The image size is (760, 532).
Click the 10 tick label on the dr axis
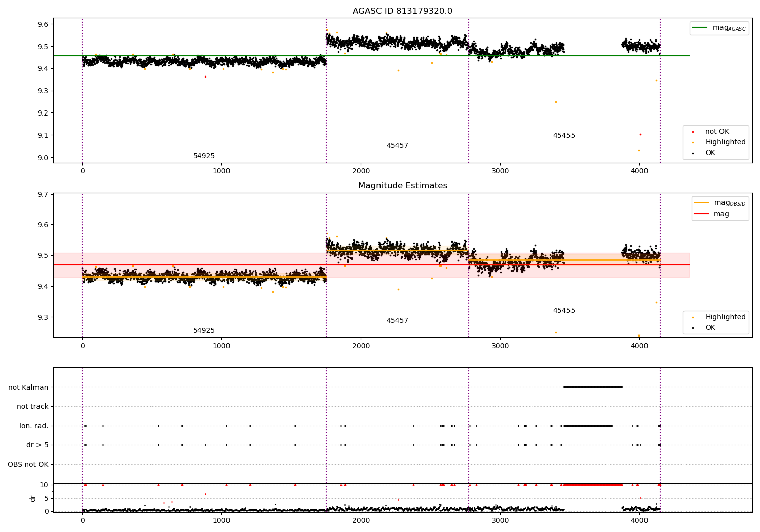[x=44, y=485]
